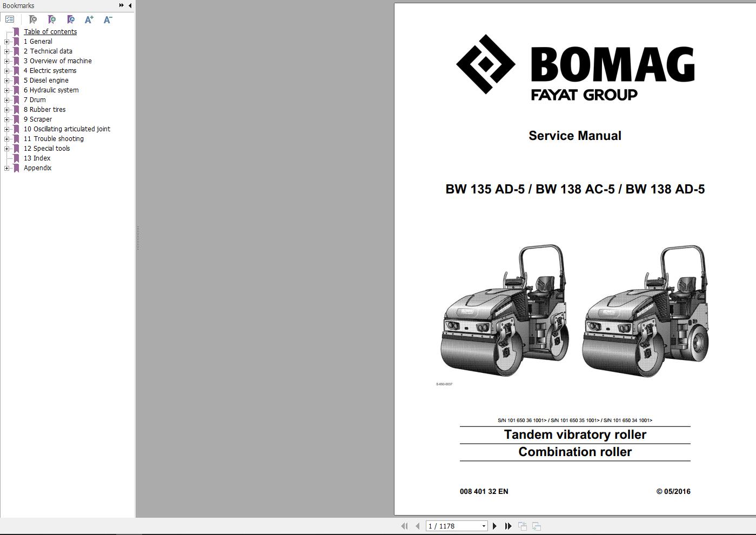The width and height of the screenshot is (756, 535).
Task: Expand the '2 Technical data' bookmark
Action: tap(6, 51)
